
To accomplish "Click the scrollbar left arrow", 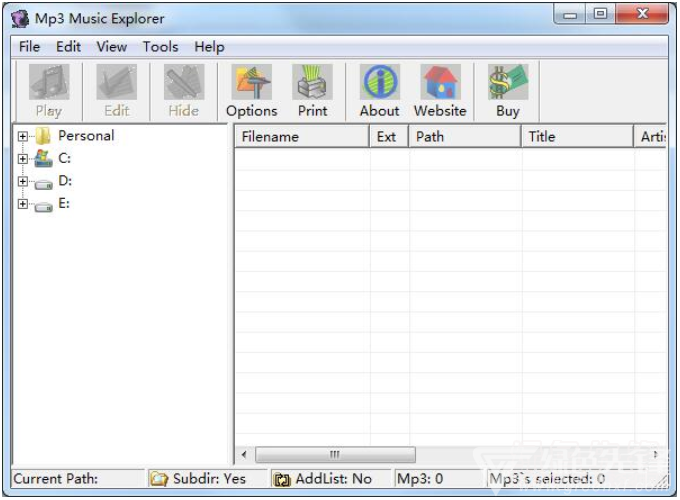I will tap(244, 455).
